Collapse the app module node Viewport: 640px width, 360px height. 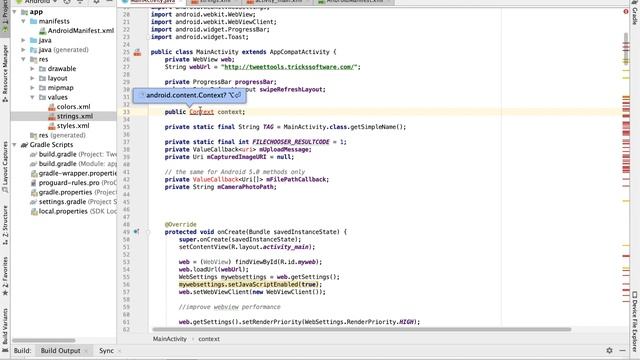click(15, 12)
